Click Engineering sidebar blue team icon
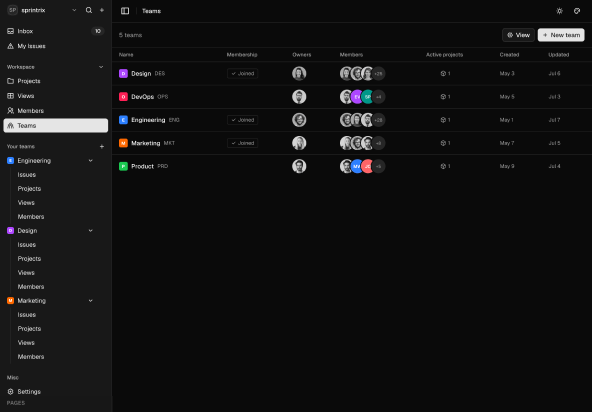This screenshot has width=592, height=412. (11, 160)
